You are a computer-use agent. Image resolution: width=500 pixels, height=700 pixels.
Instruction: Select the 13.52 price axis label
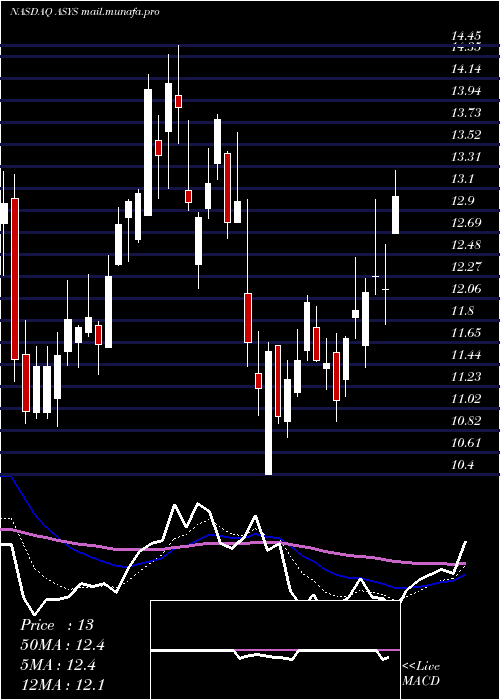[467, 135]
